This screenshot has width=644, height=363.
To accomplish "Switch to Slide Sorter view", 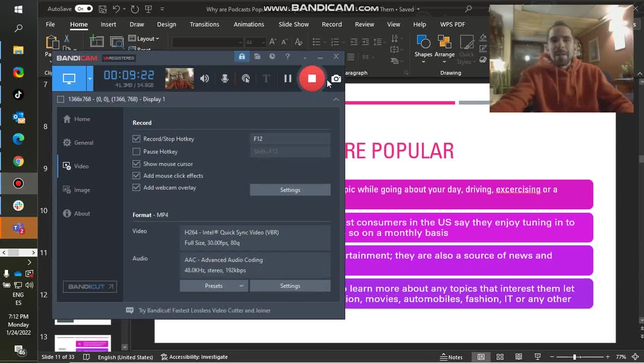I will [x=500, y=357].
